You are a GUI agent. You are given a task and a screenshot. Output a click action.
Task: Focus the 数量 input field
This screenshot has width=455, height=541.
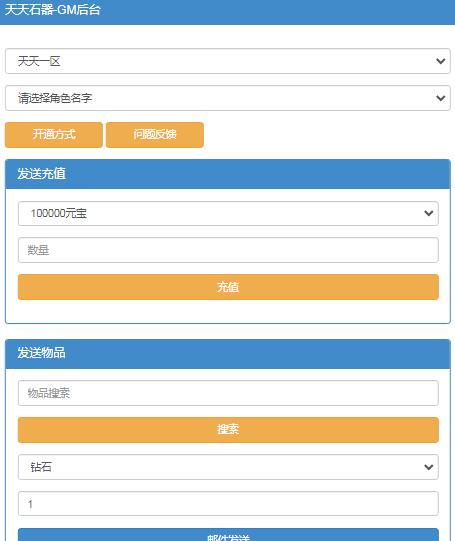point(228,250)
